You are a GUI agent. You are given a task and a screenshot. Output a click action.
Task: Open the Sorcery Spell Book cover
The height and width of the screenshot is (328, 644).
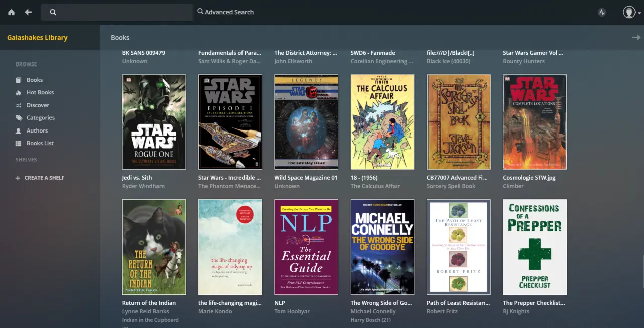click(458, 122)
